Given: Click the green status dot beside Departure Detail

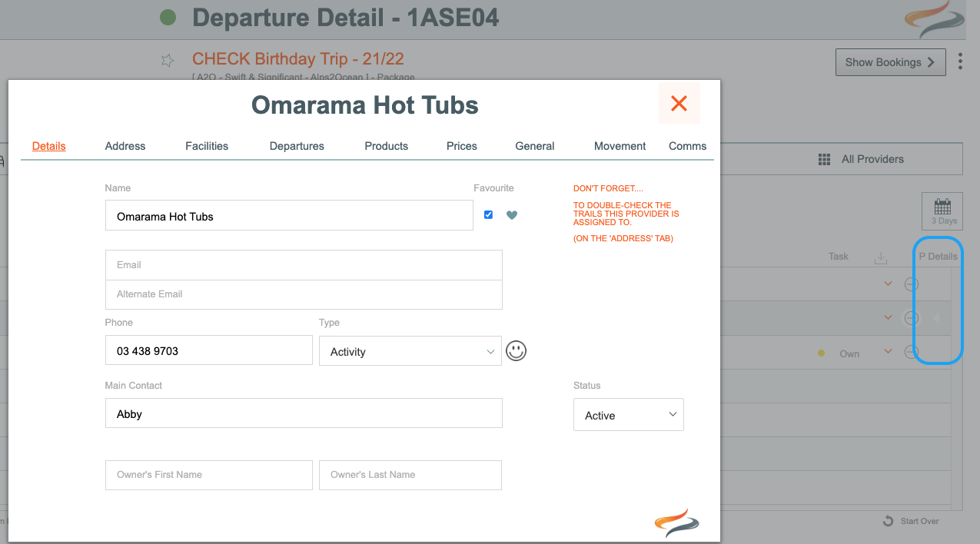Looking at the screenshot, I should pos(168,18).
